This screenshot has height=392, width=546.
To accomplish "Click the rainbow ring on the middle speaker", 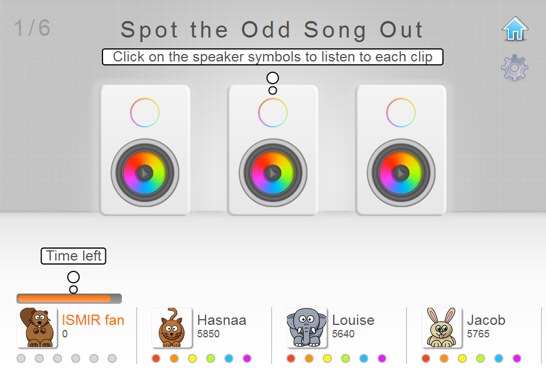I will [x=273, y=112].
